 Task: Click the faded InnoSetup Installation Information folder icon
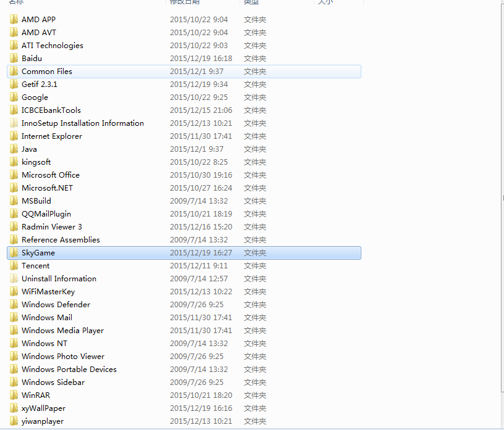pyautogui.click(x=14, y=123)
